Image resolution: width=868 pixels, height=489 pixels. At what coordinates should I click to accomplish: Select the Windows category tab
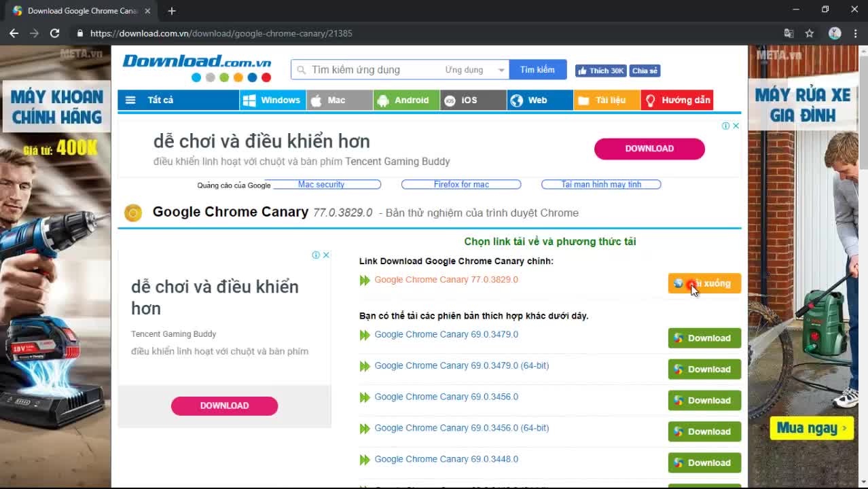[273, 100]
